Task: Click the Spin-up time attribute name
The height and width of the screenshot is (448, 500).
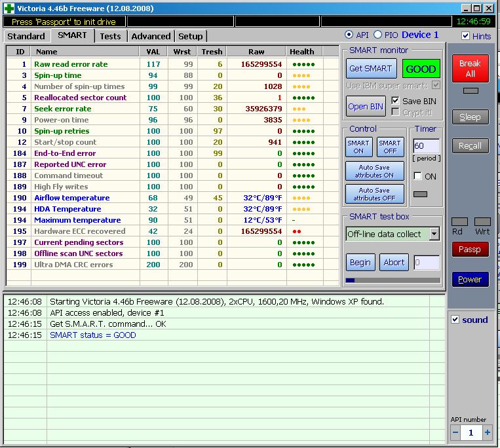Action: click(58, 75)
